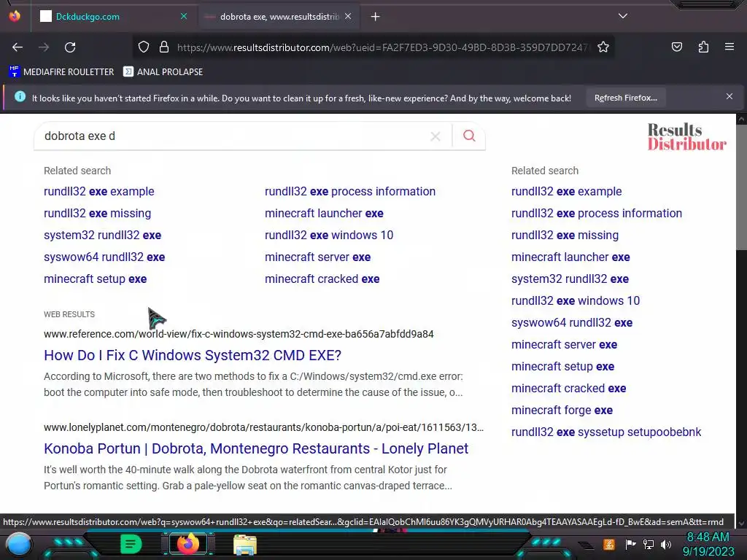Bookmark this page with star icon
This screenshot has width=747, height=560.
pos(603,47)
